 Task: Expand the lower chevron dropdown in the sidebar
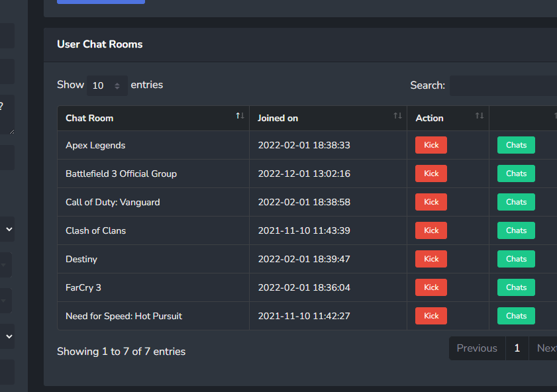click(8, 336)
